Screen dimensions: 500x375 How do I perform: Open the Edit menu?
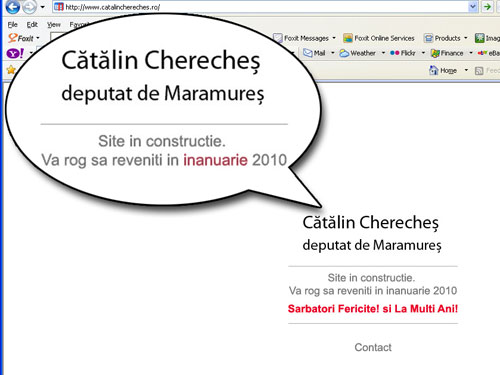point(32,25)
